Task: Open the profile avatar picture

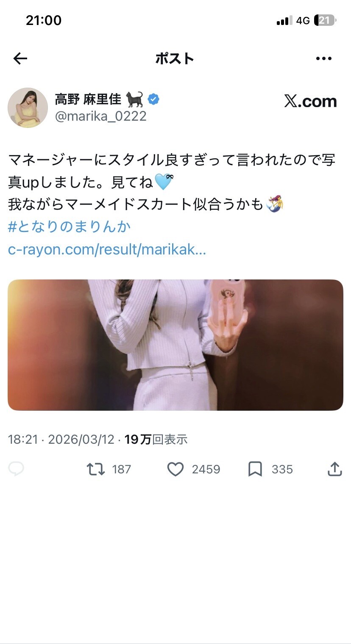Action: click(28, 108)
